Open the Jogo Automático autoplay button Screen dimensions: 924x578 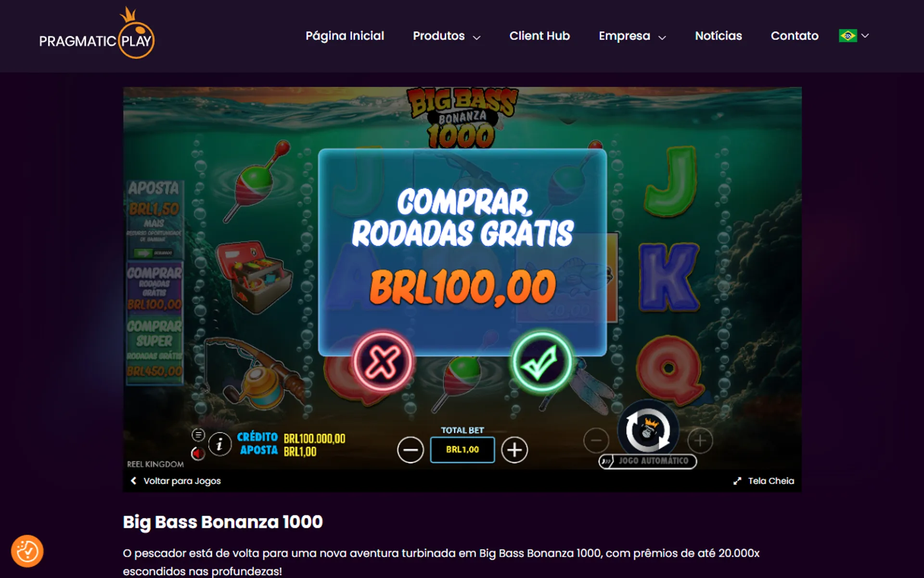tap(648, 461)
